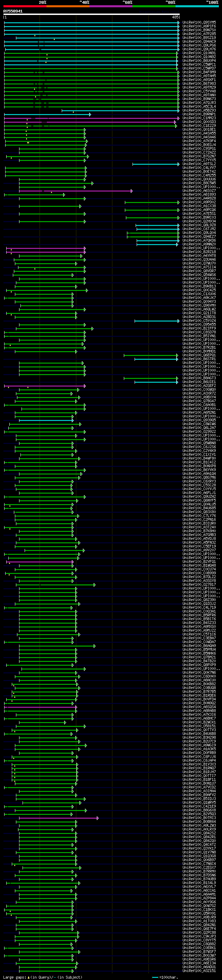Click UniRef100_Q00SD3 label
222x980 pixels.
point(199,122)
